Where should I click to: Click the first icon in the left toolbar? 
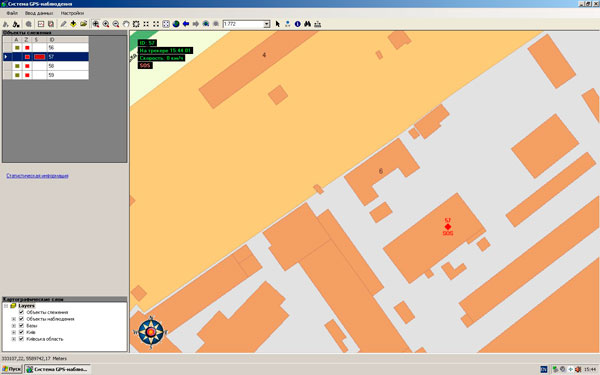(6, 24)
